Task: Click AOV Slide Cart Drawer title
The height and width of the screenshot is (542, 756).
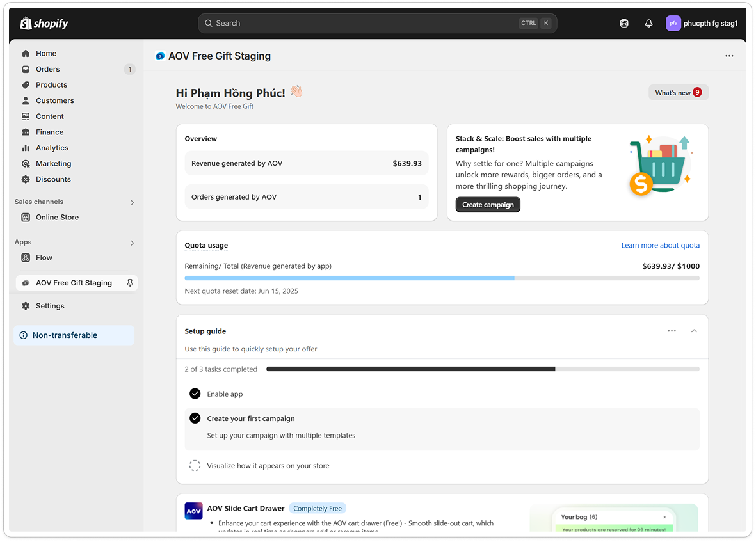Action: pyautogui.click(x=245, y=508)
